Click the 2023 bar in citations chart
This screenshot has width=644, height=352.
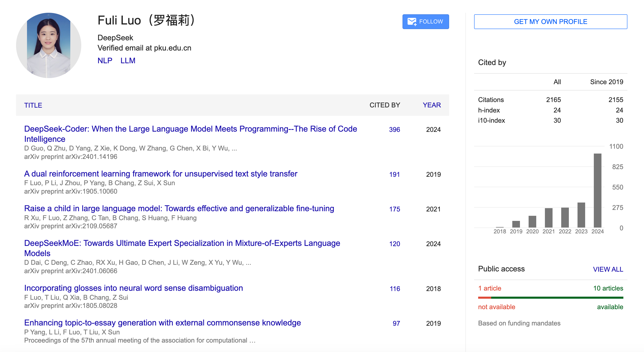(x=581, y=215)
